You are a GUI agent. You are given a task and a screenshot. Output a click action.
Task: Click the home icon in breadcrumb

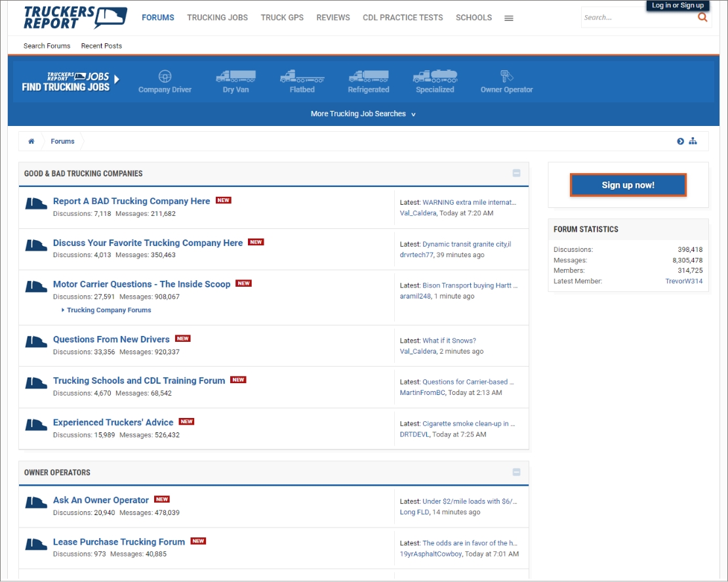(x=31, y=141)
